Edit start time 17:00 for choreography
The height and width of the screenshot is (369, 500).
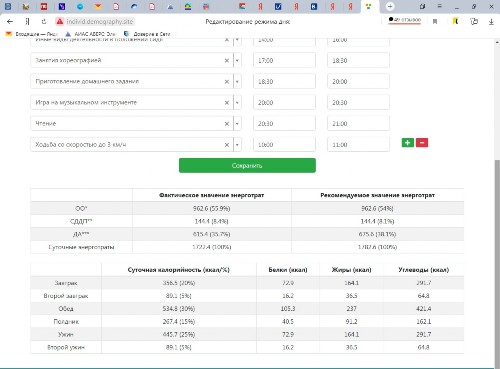pyautogui.click(x=284, y=61)
